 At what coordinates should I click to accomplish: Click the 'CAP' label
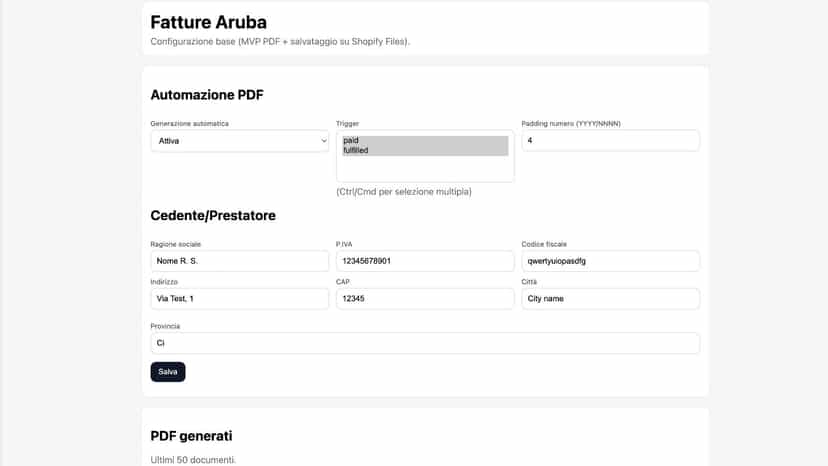pos(343,282)
